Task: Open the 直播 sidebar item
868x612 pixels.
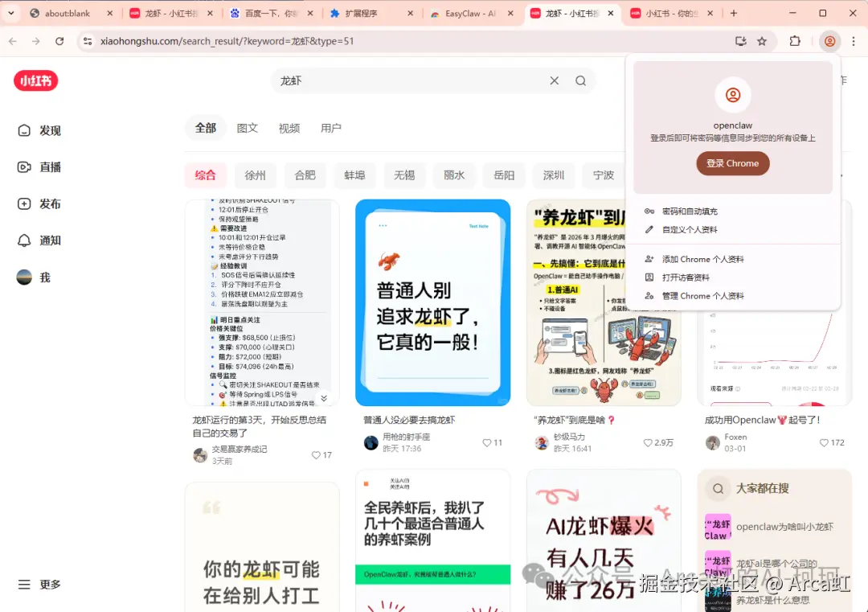Action: (39, 167)
